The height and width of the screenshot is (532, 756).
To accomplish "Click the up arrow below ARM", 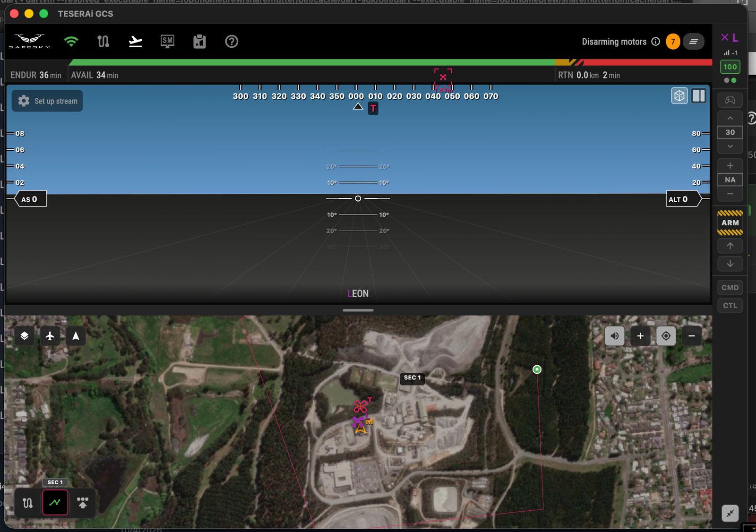I will click(x=730, y=246).
